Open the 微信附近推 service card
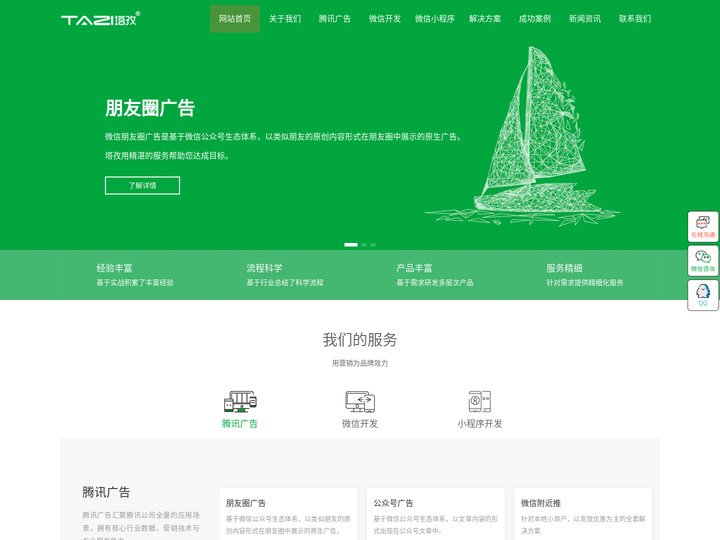The width and height of the screenshot is (720, 540). [583, 514]
